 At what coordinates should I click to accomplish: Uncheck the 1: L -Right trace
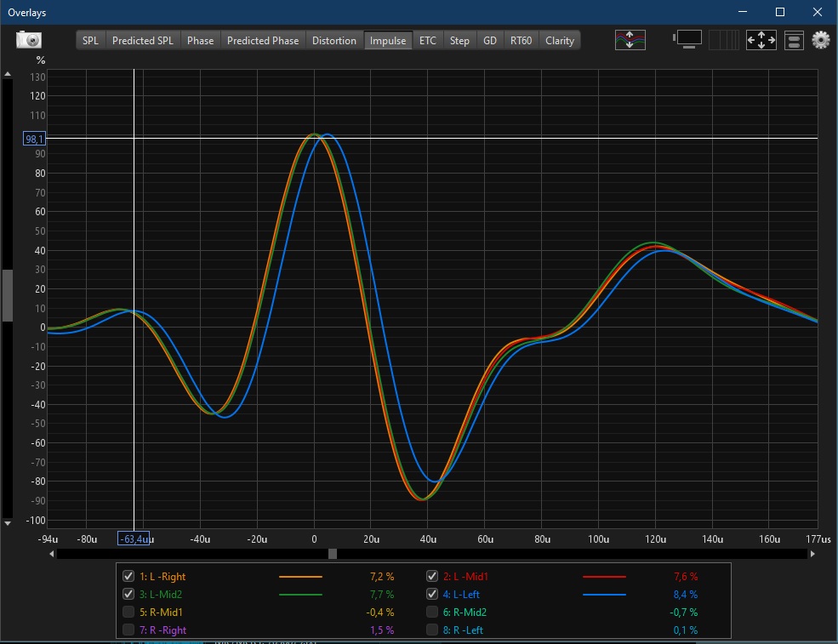coord(128,576)
